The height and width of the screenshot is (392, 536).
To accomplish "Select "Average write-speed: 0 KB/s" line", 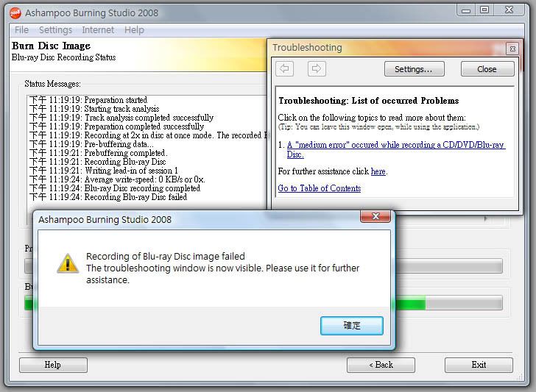I will (x=117, y=179).
